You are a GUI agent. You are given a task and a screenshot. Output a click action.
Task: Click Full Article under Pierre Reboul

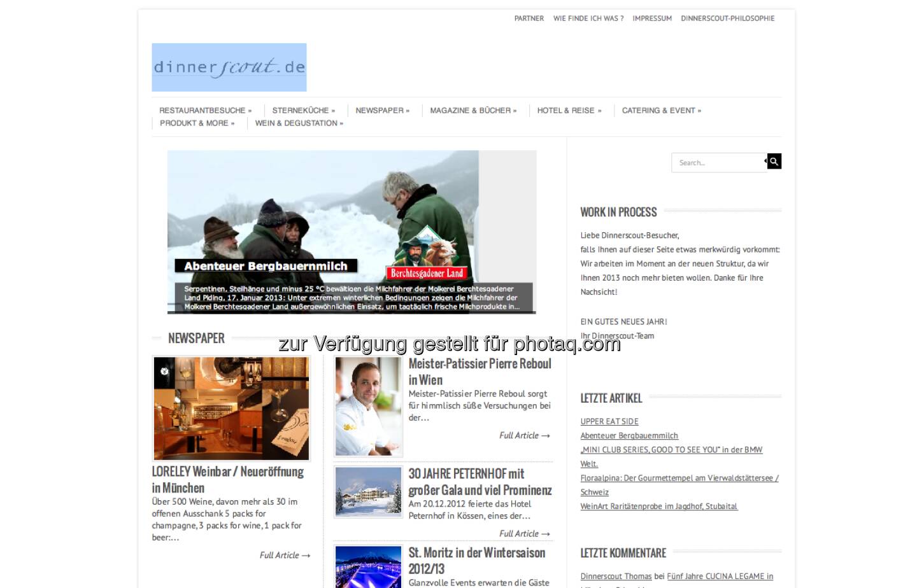pos(524,436)
